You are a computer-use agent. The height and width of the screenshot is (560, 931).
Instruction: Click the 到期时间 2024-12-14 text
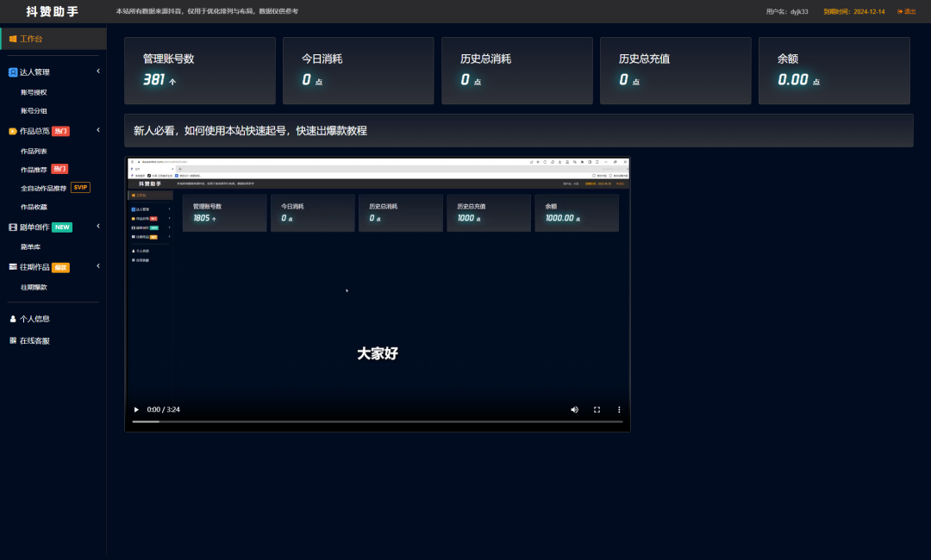[x=853, y=11]
